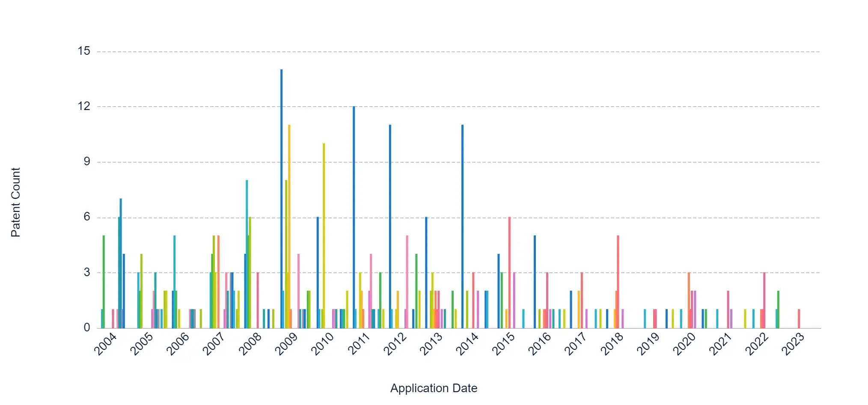This screenshot has height=405, width=868.
Task: Click the orange bar reaching 11 in 2009
Action: pos(289,226)
